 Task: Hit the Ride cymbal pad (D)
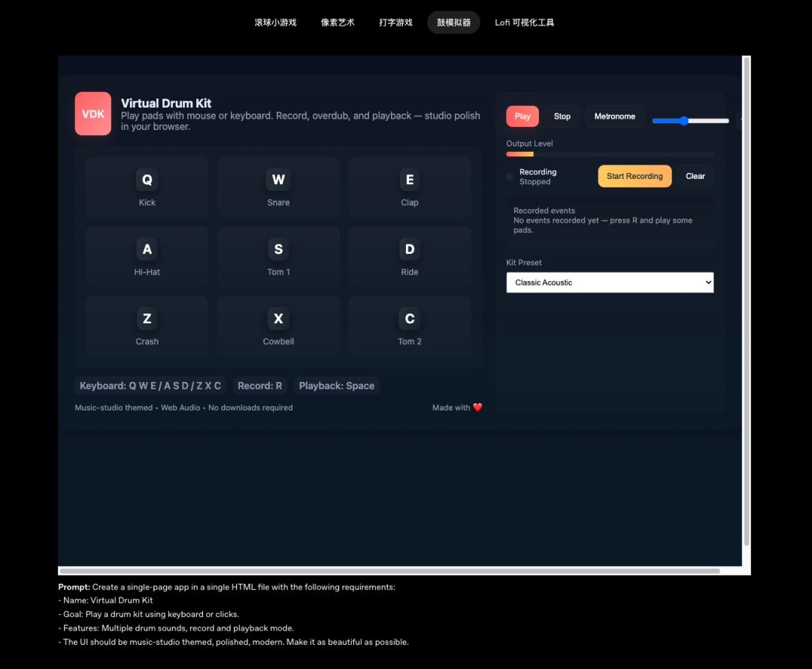(x=410, y=257)
